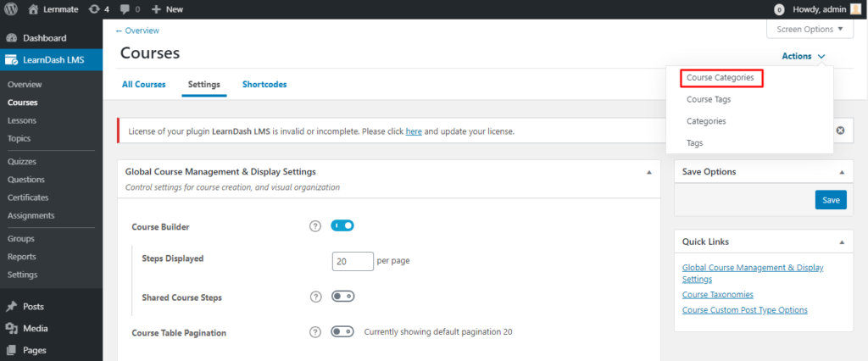Enable the Course Table Pagination toggle
The width and height of the screenshot is (868, 361).
click(342, 331)
